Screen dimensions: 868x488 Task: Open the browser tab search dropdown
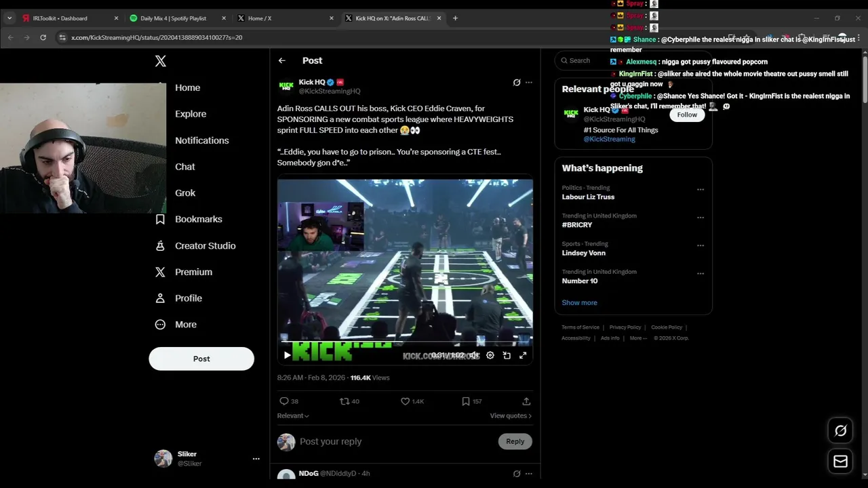click(x=9, y=18)
